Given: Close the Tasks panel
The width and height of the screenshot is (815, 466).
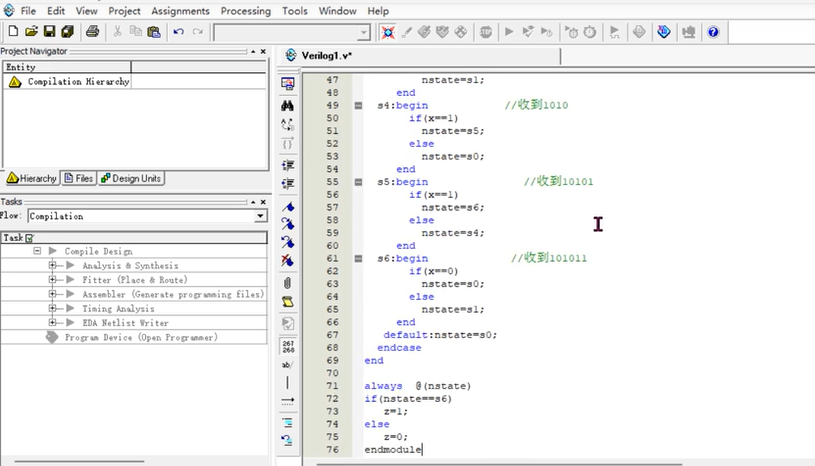Looking at the screenshot, I should pyautogui.click(x=263, y=202).
